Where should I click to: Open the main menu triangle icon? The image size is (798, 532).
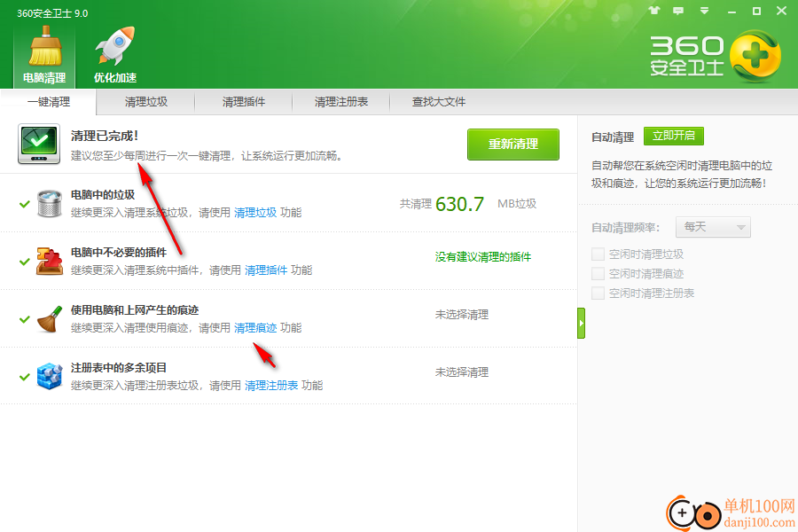click(704, 11)
